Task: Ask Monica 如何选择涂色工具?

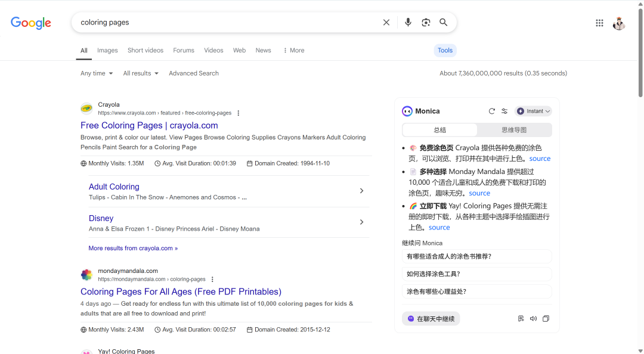Action: point(477,274)
